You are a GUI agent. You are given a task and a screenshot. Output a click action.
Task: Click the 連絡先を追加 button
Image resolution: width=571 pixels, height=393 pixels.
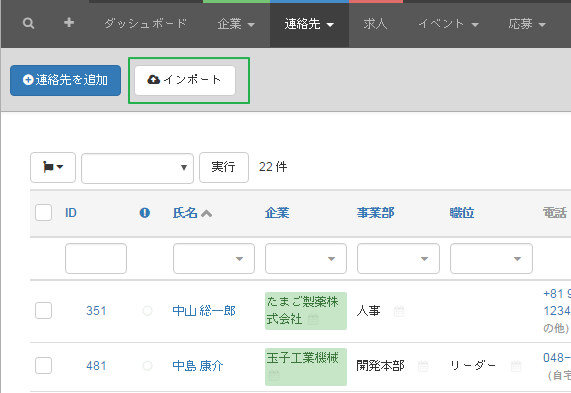(x=66, y=80)
